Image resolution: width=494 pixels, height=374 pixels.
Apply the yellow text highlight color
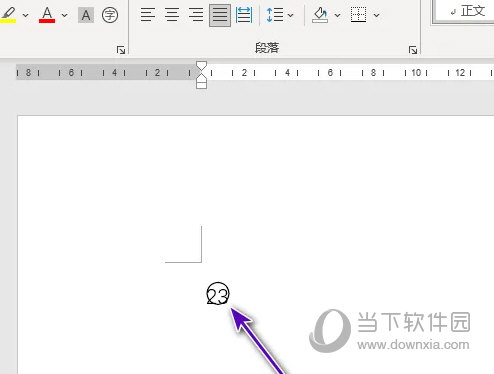coord(8,15)
